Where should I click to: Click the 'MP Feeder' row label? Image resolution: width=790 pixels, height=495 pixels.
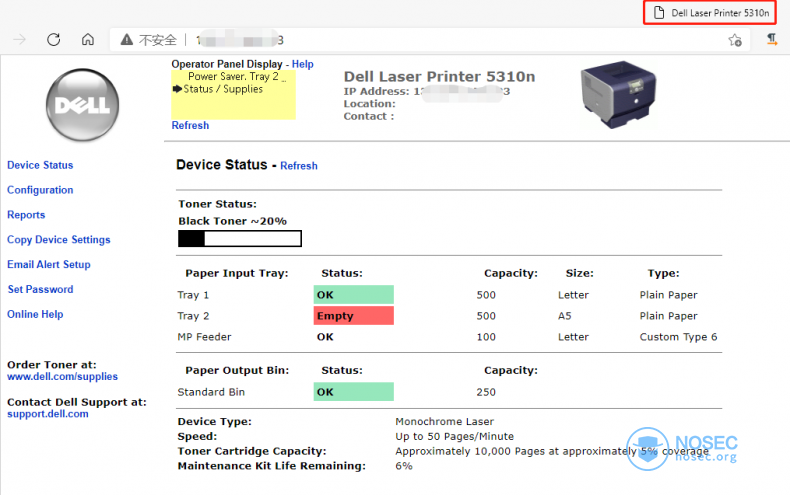[x=204, y=337]
